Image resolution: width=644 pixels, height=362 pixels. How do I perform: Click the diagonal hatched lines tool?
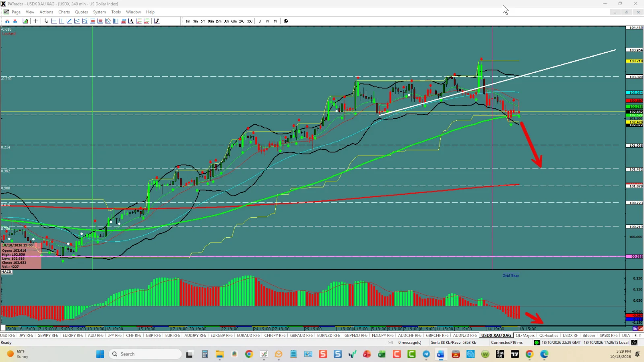[x=108, y=21]
